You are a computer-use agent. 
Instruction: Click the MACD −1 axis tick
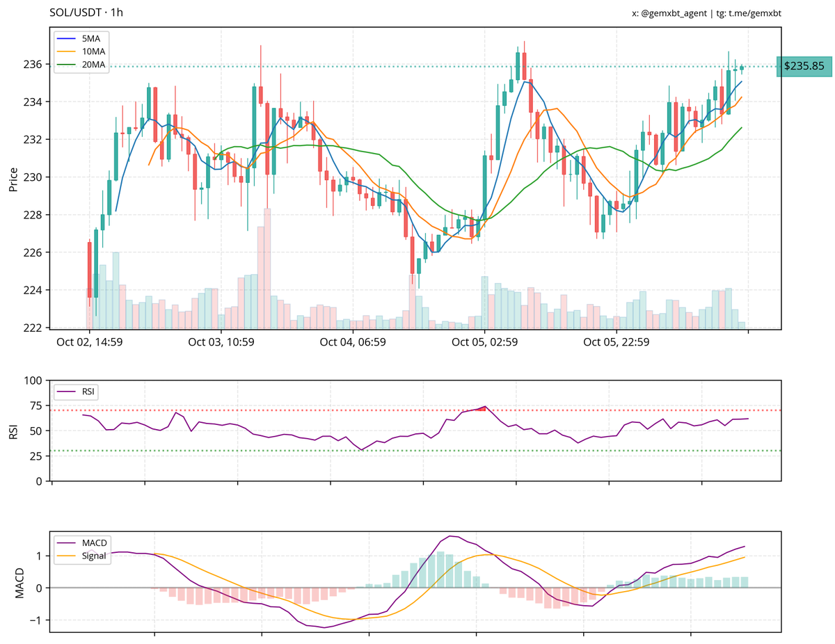pos(37,620)
